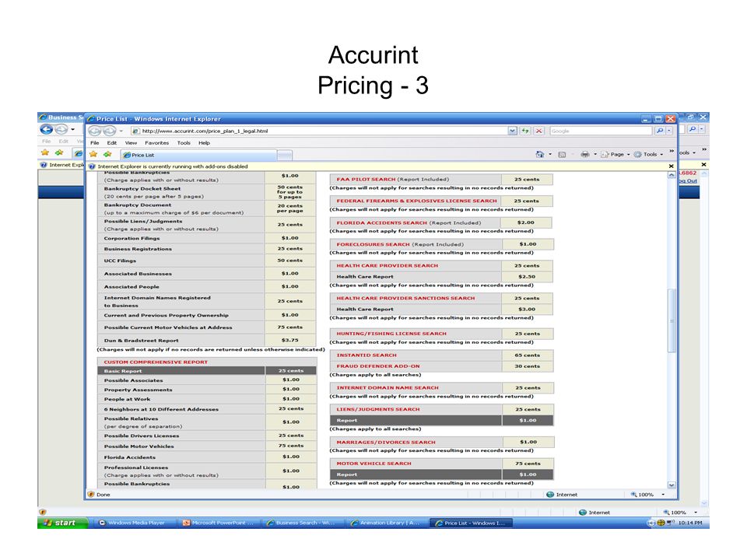Click the 'UCC Filings' row
Viewport: 747px width, 560px height.
[206, 261]
